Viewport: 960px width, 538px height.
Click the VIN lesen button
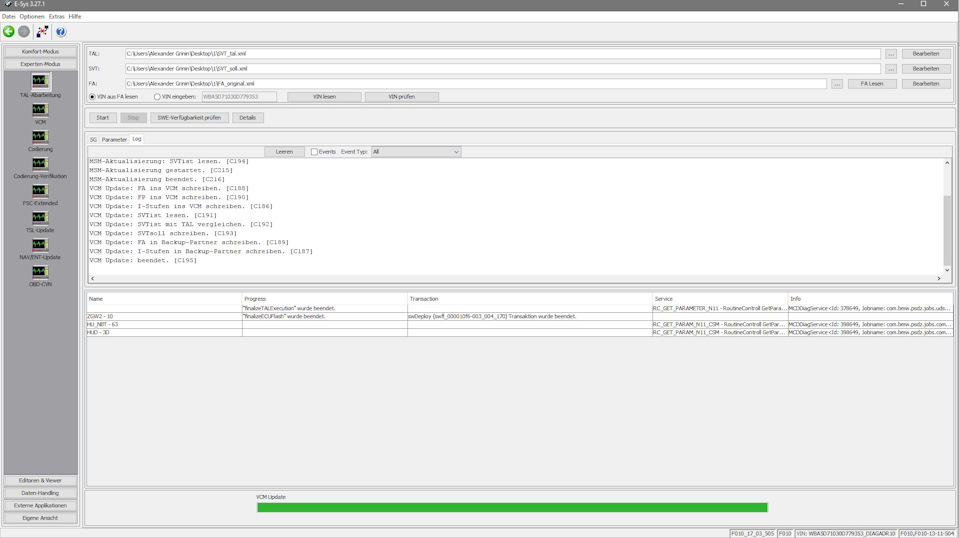[x=324, y=97]
